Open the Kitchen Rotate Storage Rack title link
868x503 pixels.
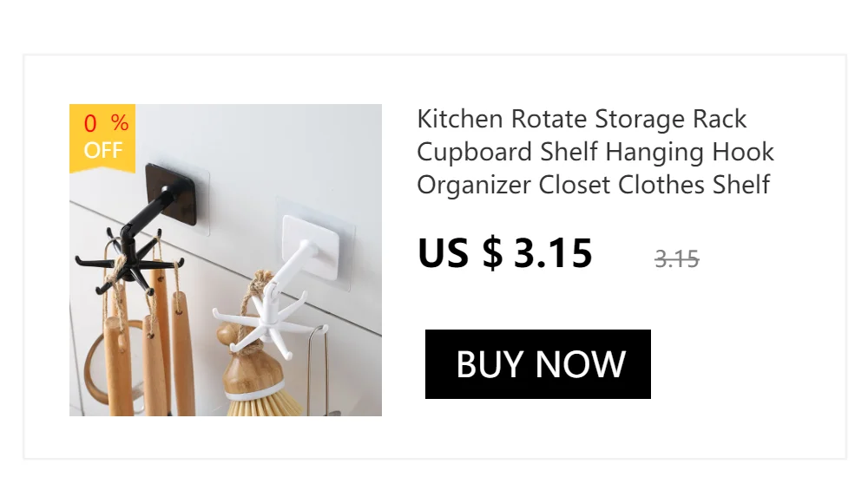pos(595,152)
